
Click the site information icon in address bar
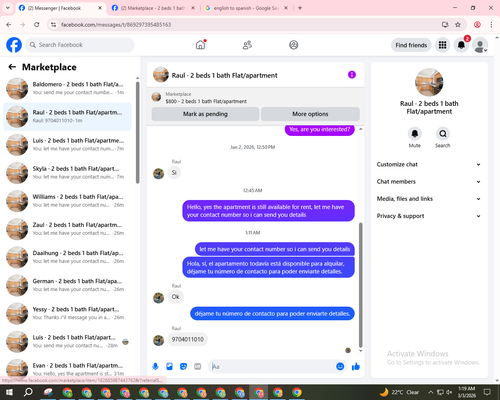(x=54, y=25)
